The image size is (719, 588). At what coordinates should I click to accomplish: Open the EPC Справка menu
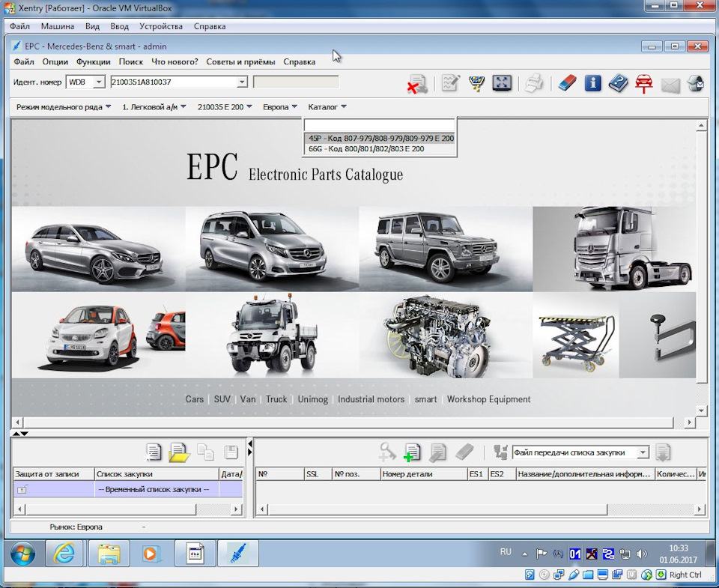299,61
